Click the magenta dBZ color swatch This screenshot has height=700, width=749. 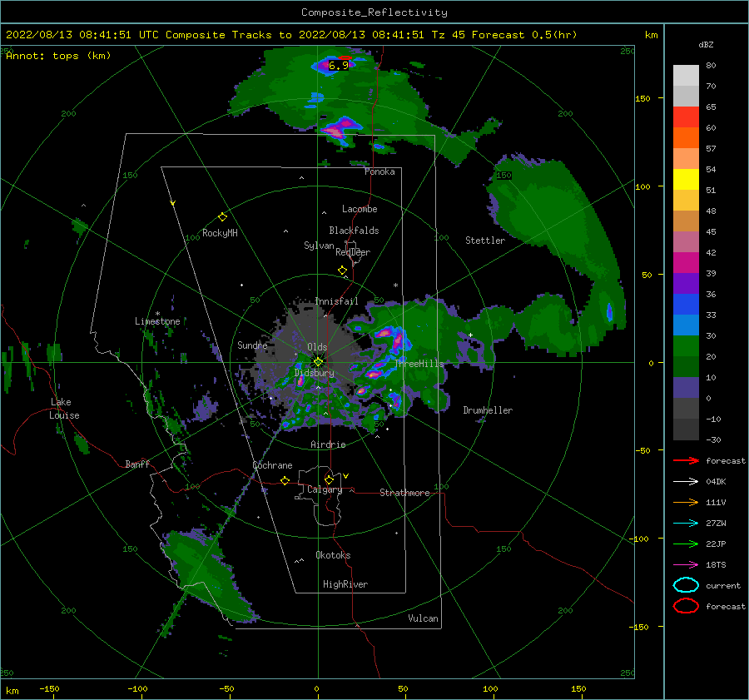(686, 262)
